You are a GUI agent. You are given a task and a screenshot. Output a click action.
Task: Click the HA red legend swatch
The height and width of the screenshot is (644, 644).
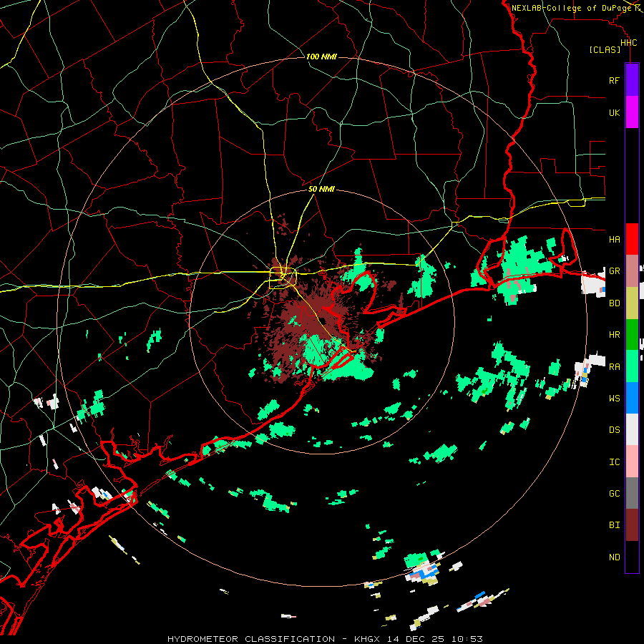[x=632, y=239]
